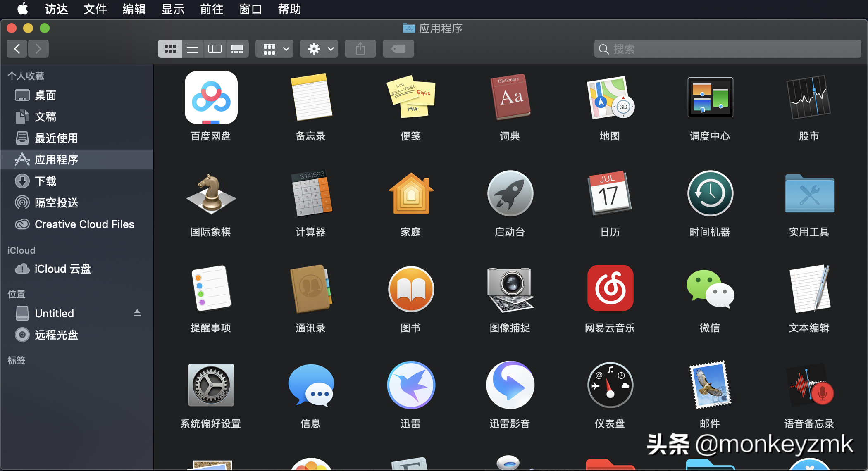
Task: Select 应用程序 Applications in sidebar
Action: [x=77, y=160]
